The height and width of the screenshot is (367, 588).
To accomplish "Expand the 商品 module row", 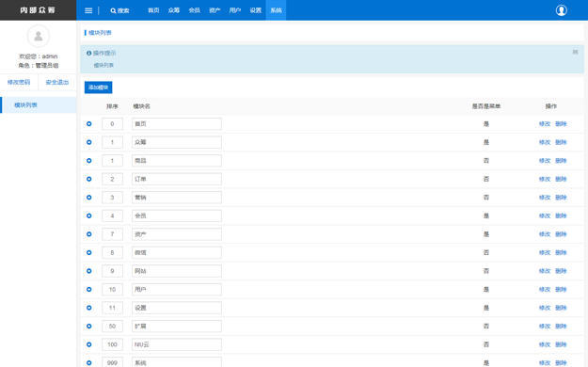I will (x=88, y=161).
